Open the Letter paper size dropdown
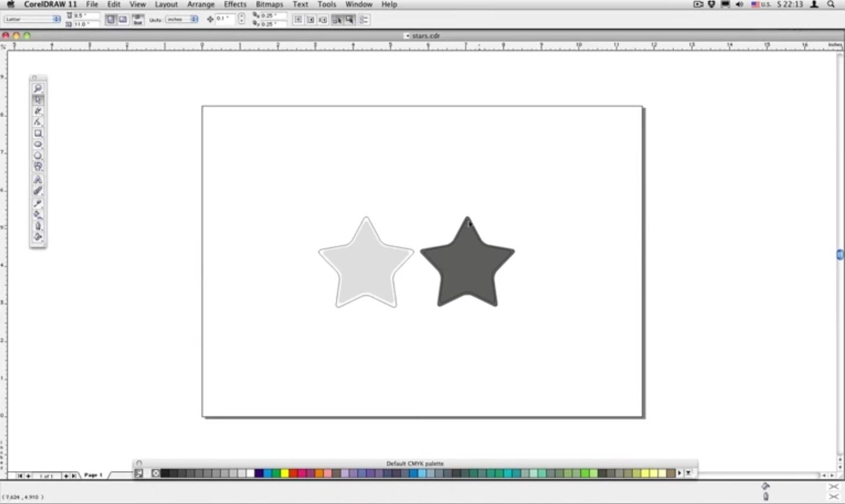 [x=32, y=19]
